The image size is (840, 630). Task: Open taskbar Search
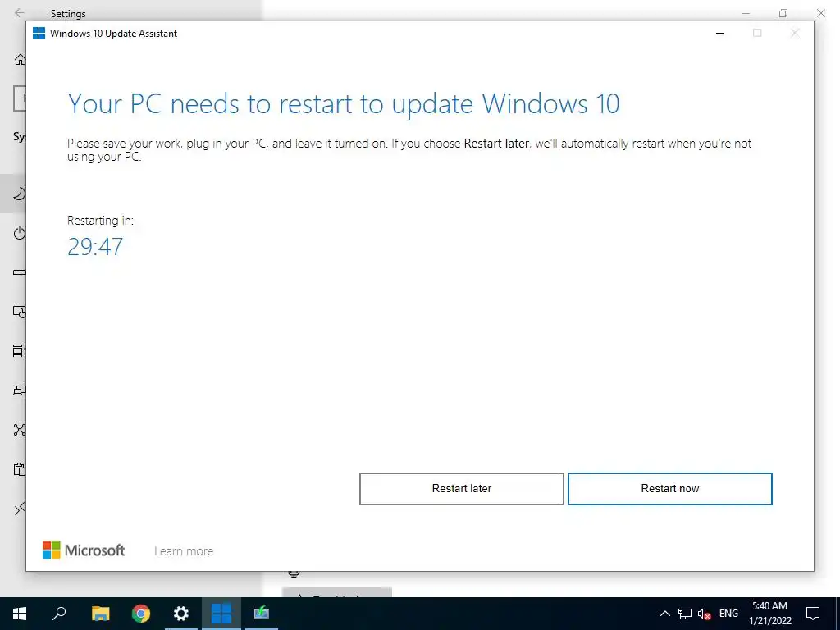pyautogui.click(x=59, y=614)
